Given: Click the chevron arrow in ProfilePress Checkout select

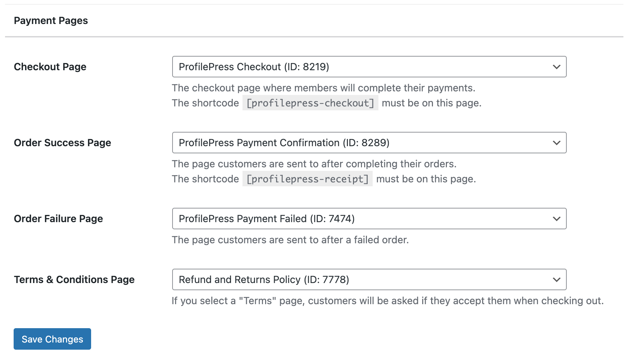Looking at the screenshot, I should [557, 67].
